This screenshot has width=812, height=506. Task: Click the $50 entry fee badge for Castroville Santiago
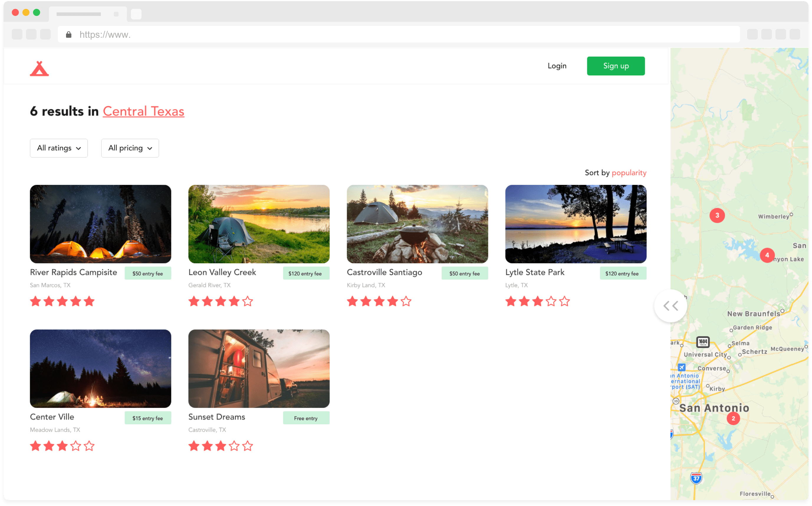[x=465, y=273]
